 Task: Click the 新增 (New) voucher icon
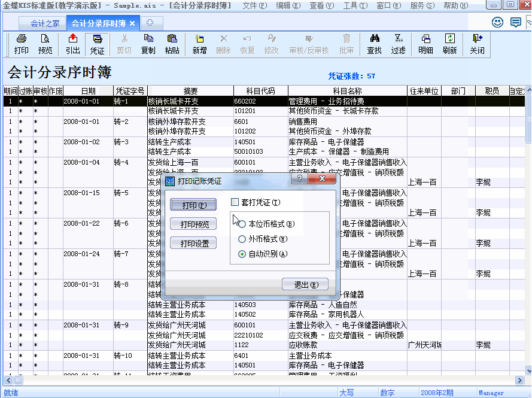tap(200, 45)
